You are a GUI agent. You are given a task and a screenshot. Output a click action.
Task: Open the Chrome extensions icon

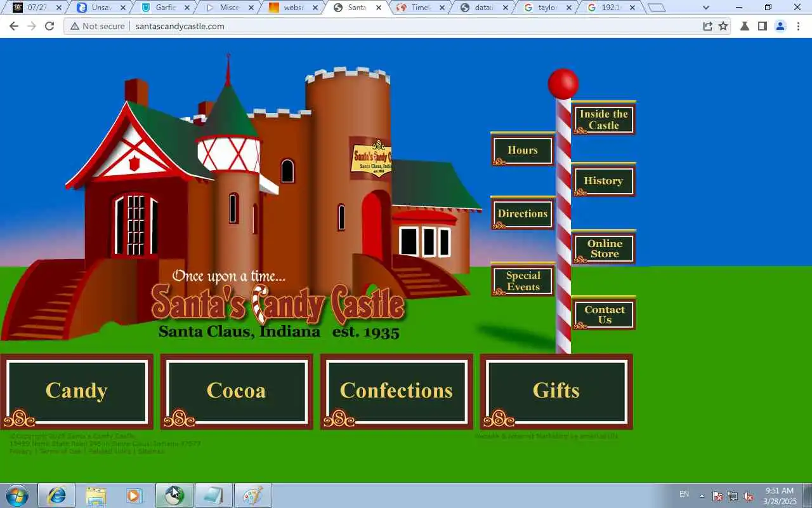[x=745, y=26]
